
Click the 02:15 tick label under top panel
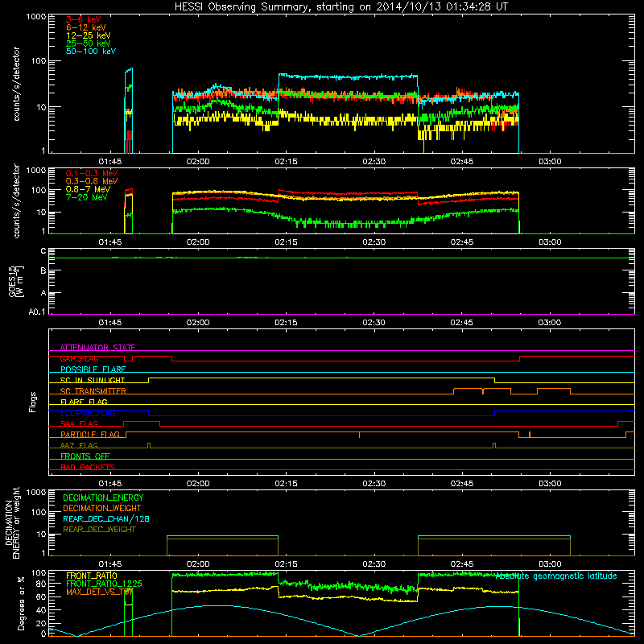(x=286, y=162)
